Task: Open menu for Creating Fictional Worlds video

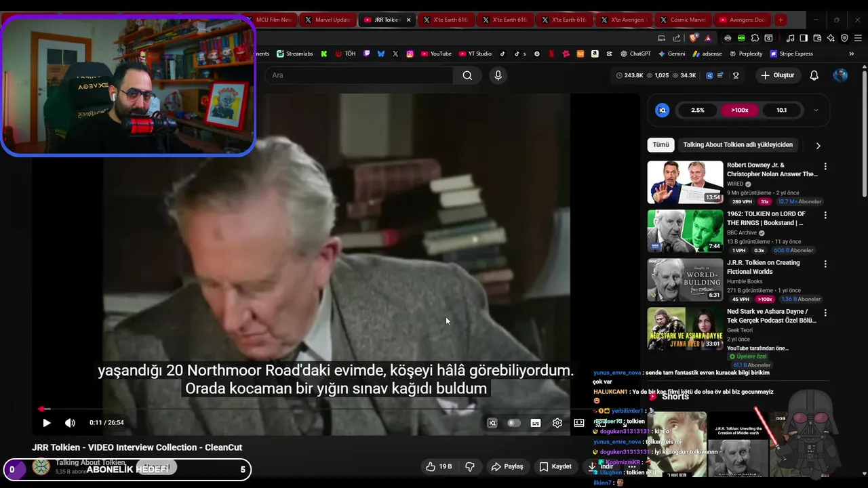Action: (825, 264)
